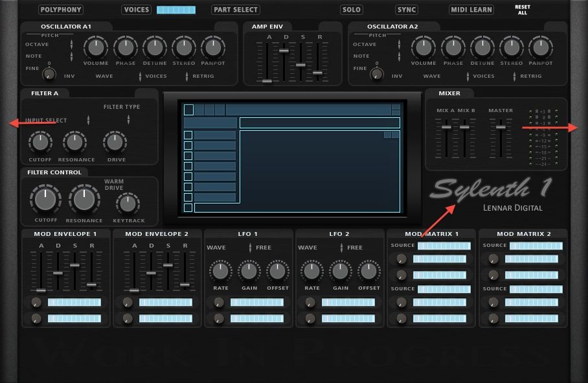Click the POLYPHONY button
This screenshot has width=588, height=383.
[61, 10]
